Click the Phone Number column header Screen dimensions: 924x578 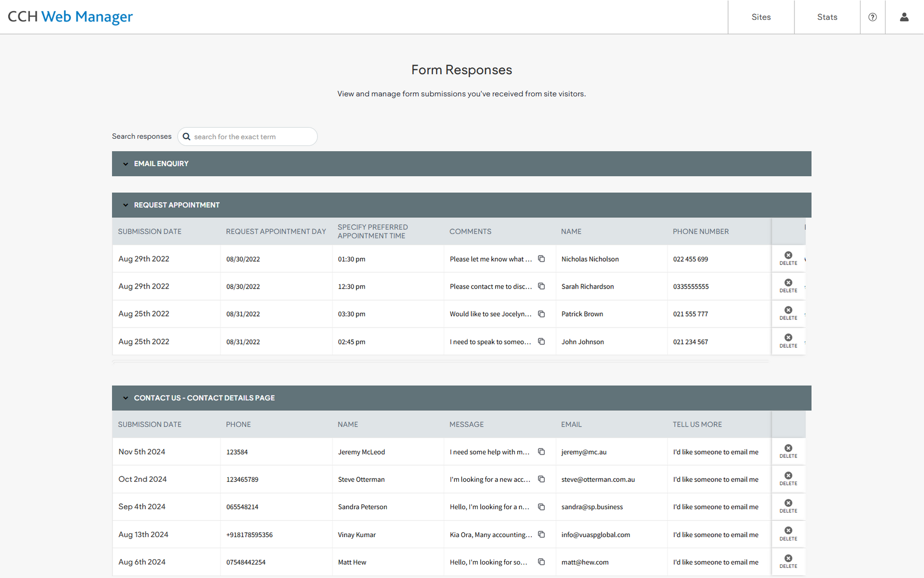pyautogui.click(x=701, y=232)
